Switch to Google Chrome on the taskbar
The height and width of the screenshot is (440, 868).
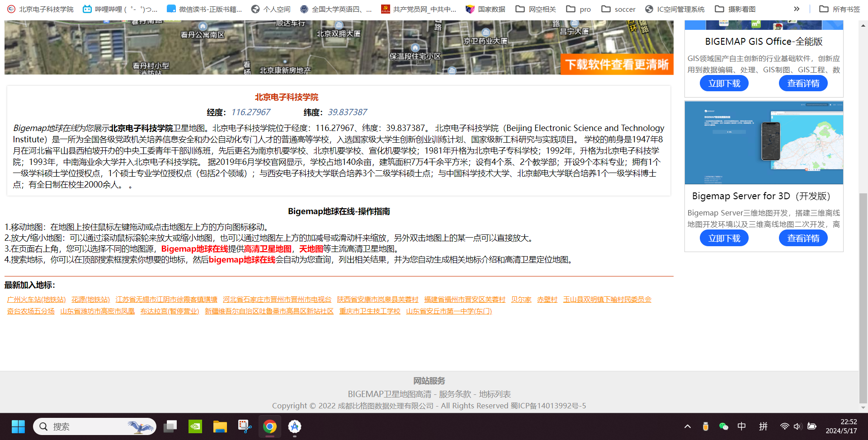coord(270,426)
